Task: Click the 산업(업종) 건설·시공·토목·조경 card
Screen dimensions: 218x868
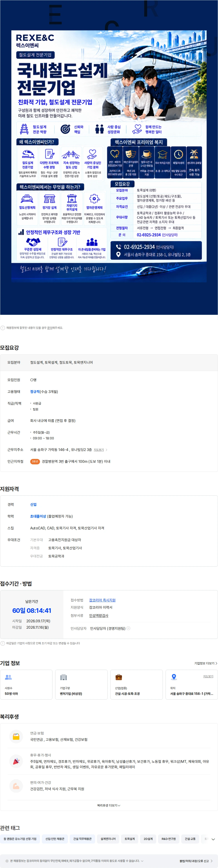Action: 136,684
